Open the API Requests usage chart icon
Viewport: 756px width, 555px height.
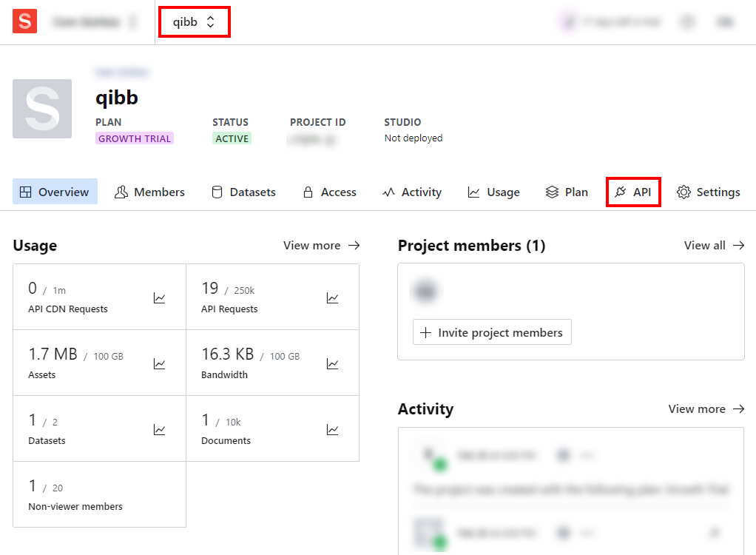[x=333, y=297]
